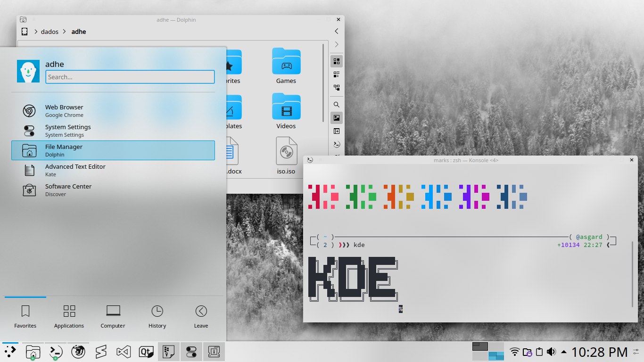This screenshot has width=644, height=362.
Task: Switch Dolphin to Icons view mode
Action: tap(337, 61)
